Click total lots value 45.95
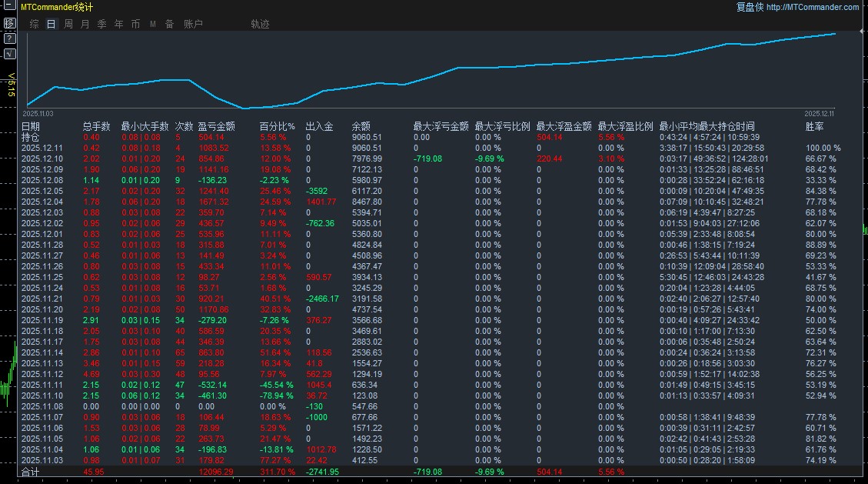Image resolution: width=868 pixels, height=484 pixels. coord(94,472)
